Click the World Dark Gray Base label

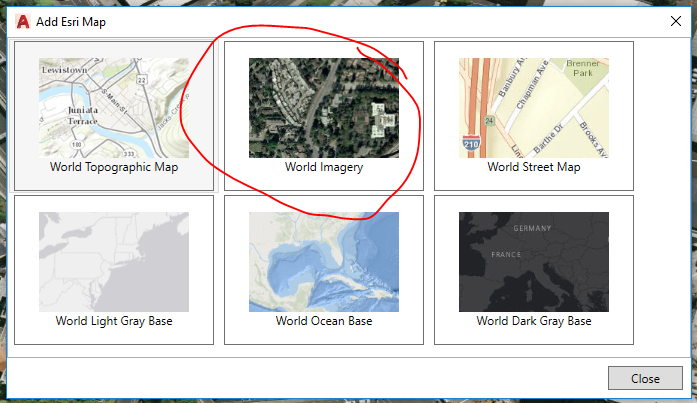(533, 321)
